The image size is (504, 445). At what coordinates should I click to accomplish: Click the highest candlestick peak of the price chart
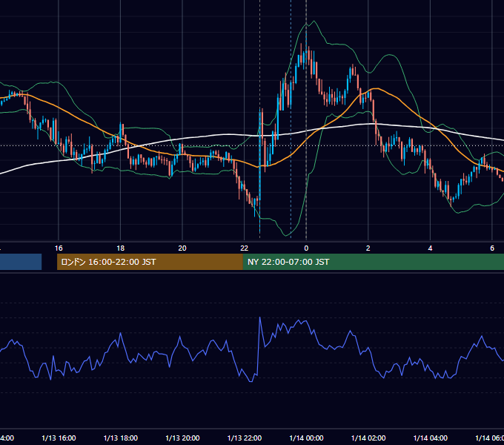[306, 32]
